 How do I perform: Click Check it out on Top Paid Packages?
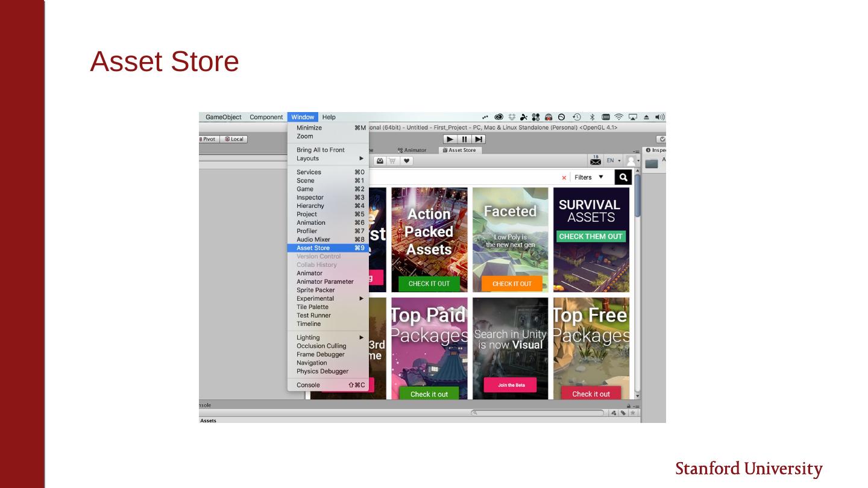[x=429, y=393]
